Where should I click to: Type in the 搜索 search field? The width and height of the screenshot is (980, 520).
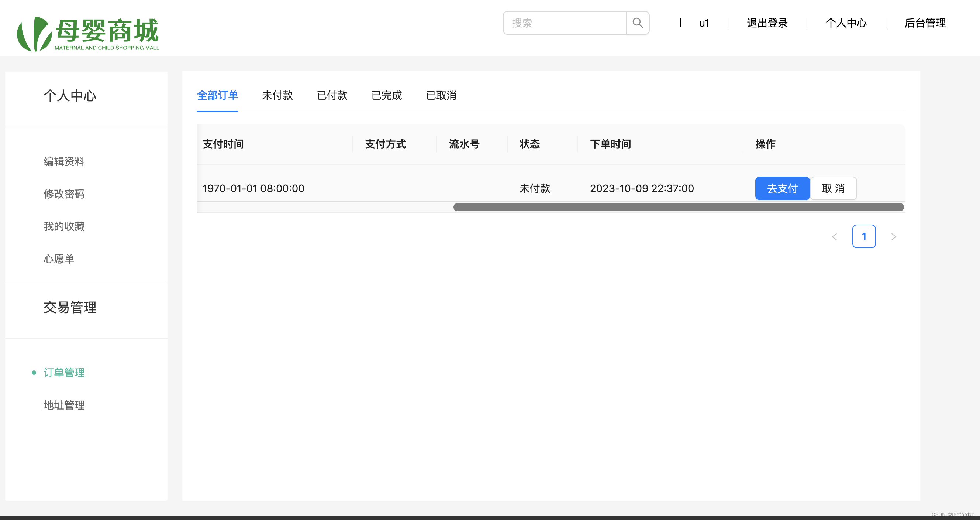tap(565, 23)
